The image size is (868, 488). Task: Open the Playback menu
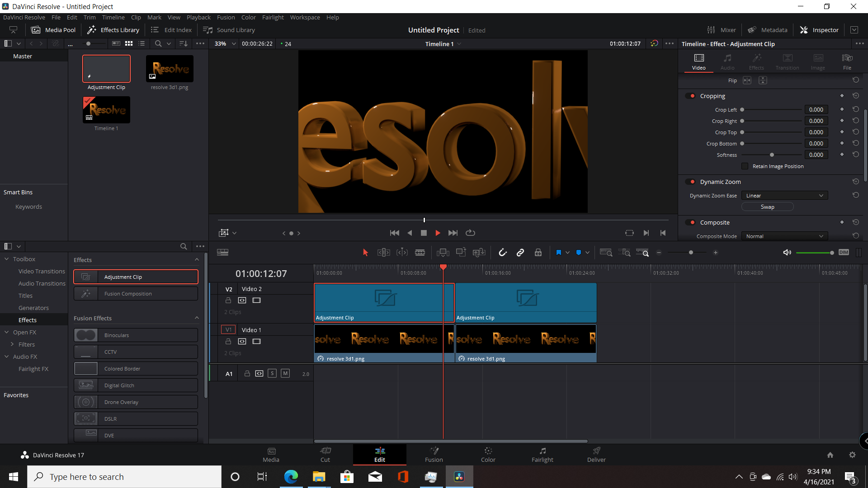point(198,17)
